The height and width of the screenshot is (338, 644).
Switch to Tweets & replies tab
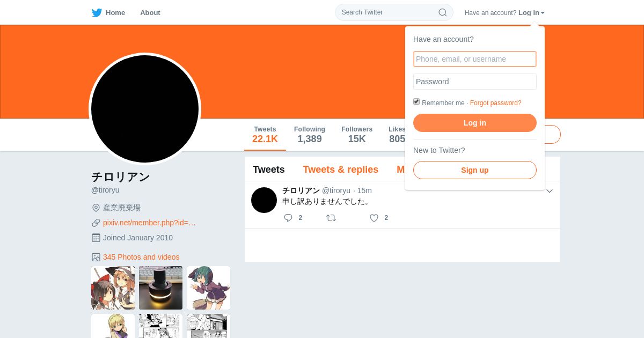(x=341, y=170)
